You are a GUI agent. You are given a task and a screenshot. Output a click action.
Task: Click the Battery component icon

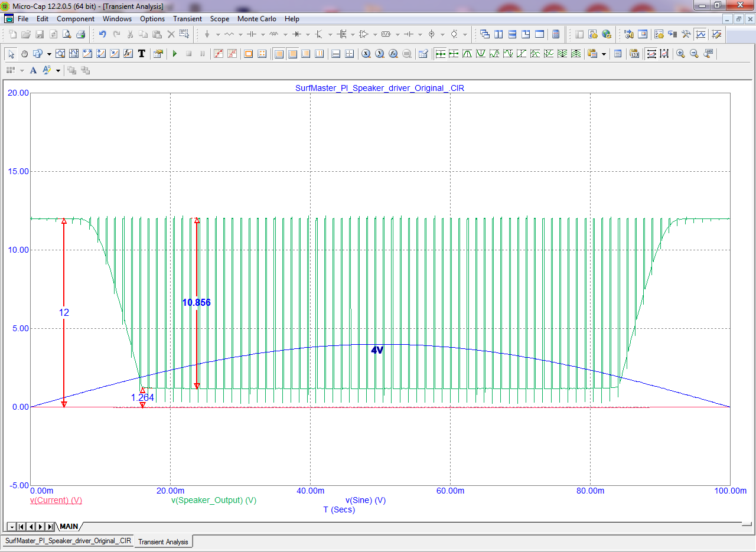pyautogui.click(x=409, y=34)
